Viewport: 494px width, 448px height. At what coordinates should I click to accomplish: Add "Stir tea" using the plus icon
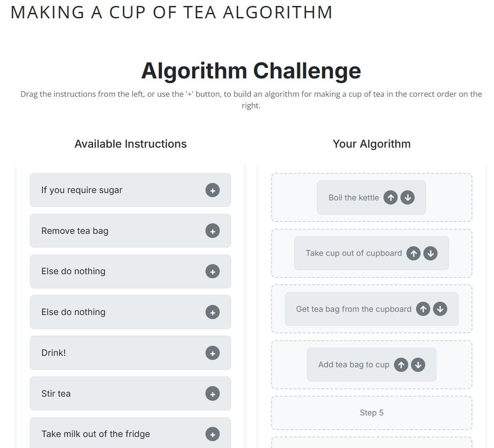point(212,393)
